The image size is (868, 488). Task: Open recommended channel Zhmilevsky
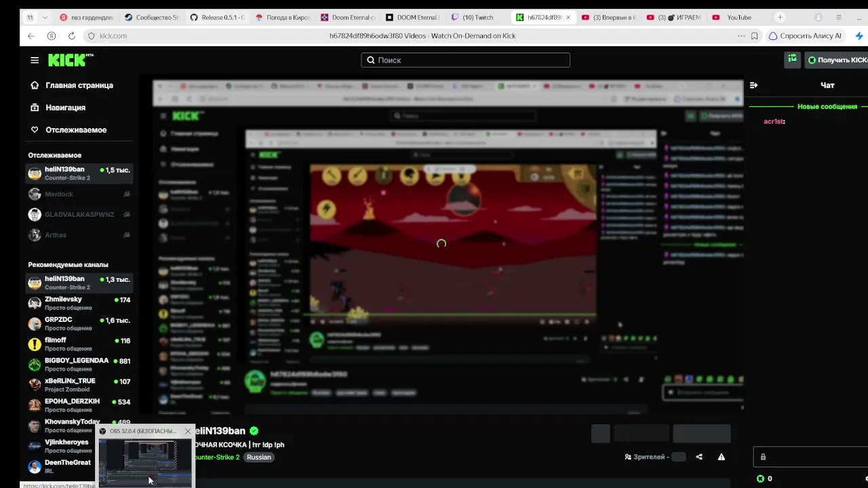click(79, 304)
